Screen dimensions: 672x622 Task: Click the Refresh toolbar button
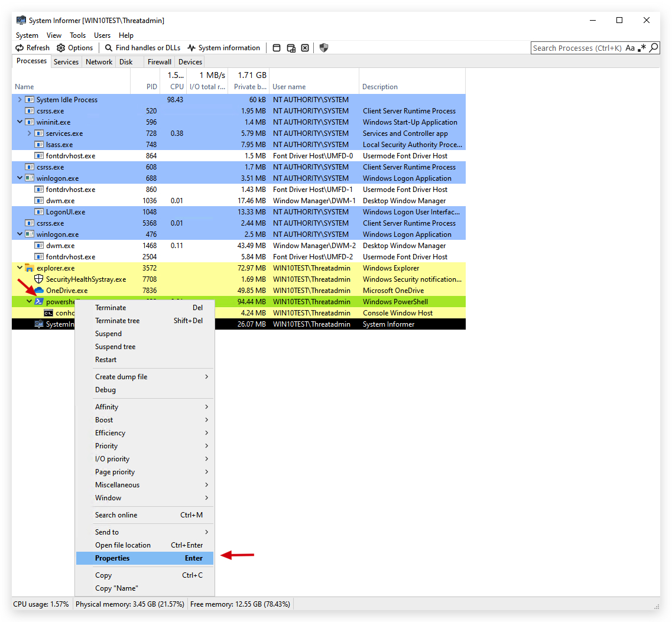pyautogui.click(x=33, y=48)
